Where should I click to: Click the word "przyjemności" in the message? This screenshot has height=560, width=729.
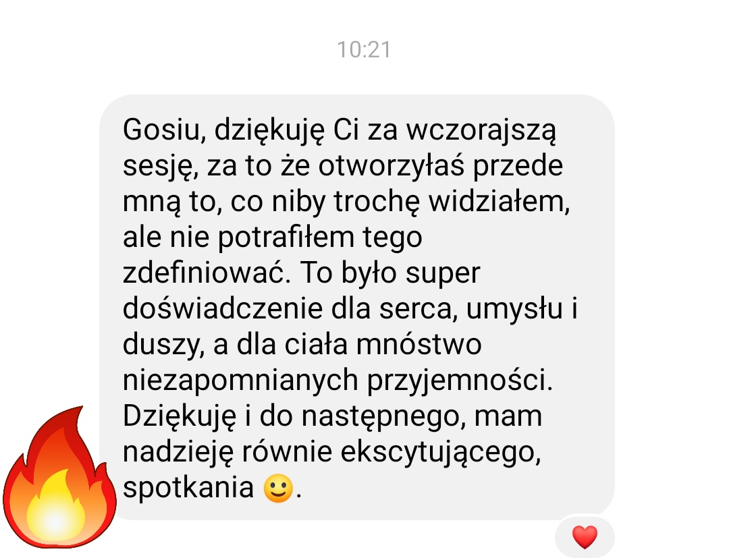[460, 381]
